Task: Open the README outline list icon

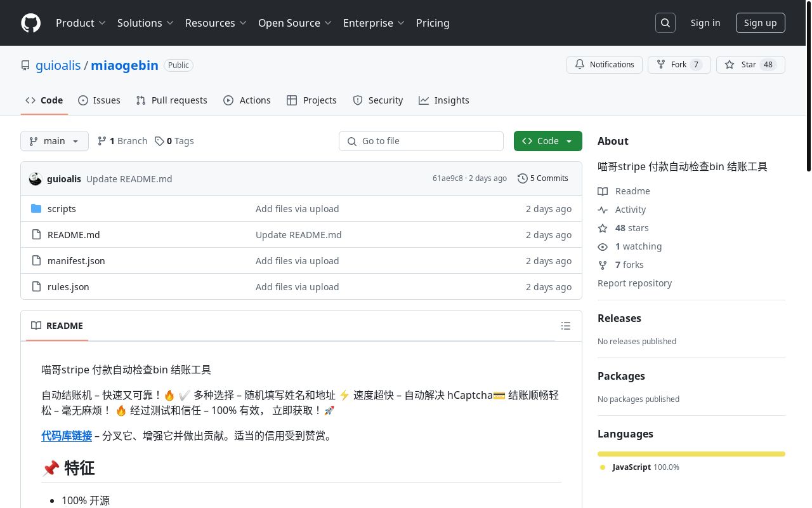Action: 565,326
